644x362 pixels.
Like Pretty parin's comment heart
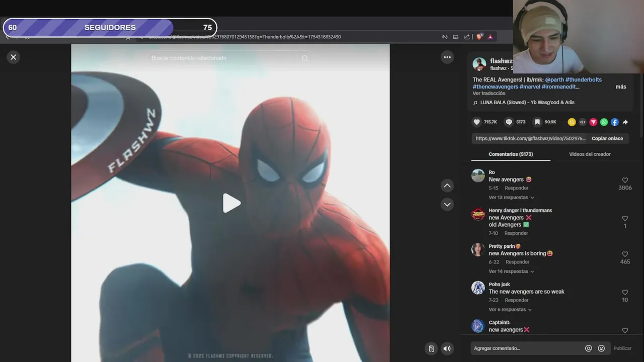[x=625, y=254]
